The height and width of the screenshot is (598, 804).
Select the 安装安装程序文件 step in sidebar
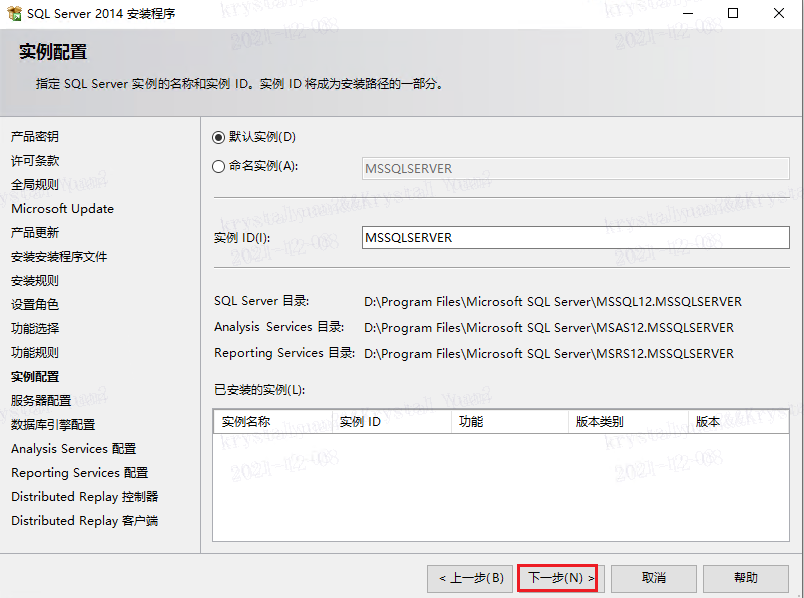click(59, 256)
